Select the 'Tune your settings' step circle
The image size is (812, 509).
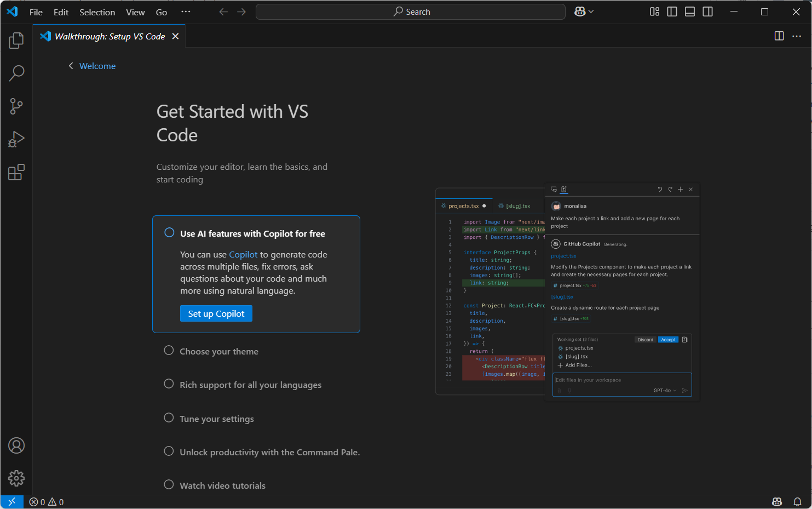[169, 418]
